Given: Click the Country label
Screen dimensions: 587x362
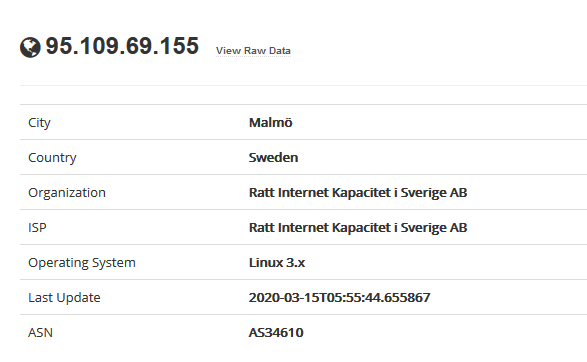Looking at the screenshot, I should (x=52, y=158).
